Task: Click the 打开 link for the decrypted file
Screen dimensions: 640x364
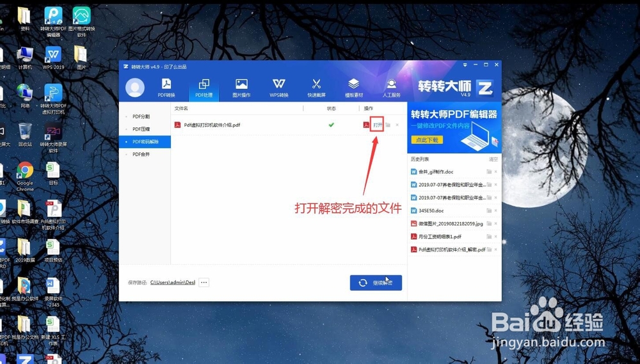Action: pos(378,125)
